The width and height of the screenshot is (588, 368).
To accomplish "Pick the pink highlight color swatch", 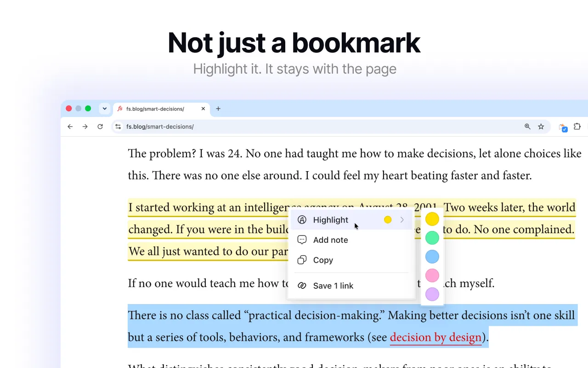I will [432, 276].
